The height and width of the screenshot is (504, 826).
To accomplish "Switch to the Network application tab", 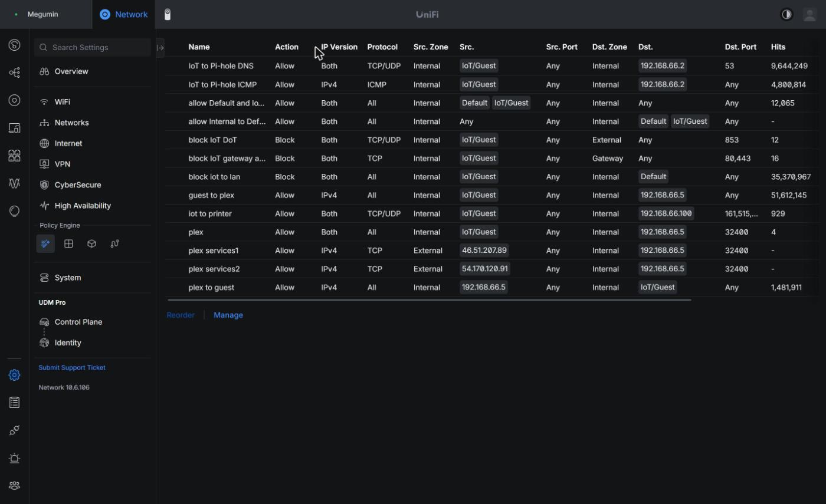I will click(x=123, y=14).
